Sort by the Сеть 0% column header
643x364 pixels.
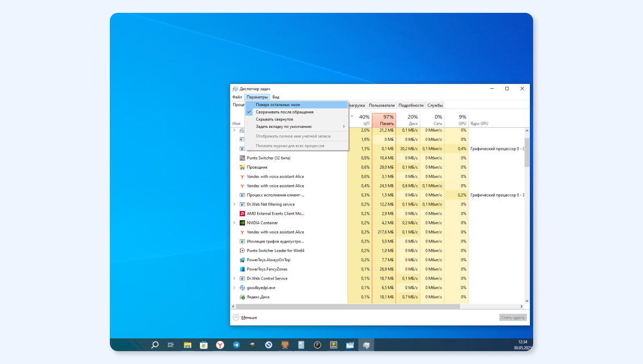click(x=432, y=120)
